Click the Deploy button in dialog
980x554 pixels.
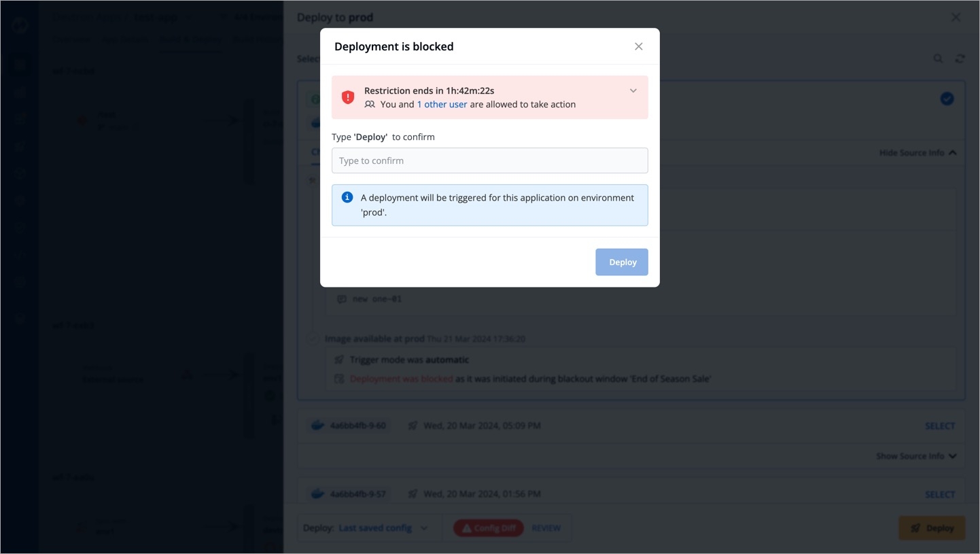click(x=622, y=262)
